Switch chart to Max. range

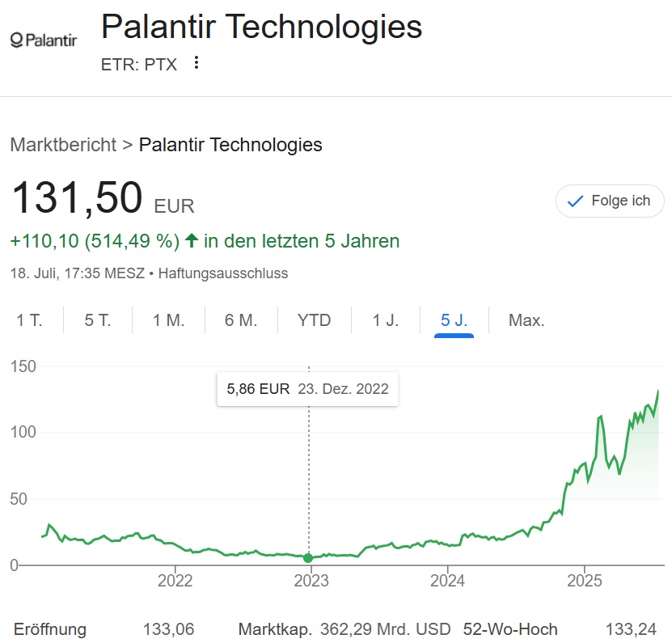(526, 320)
